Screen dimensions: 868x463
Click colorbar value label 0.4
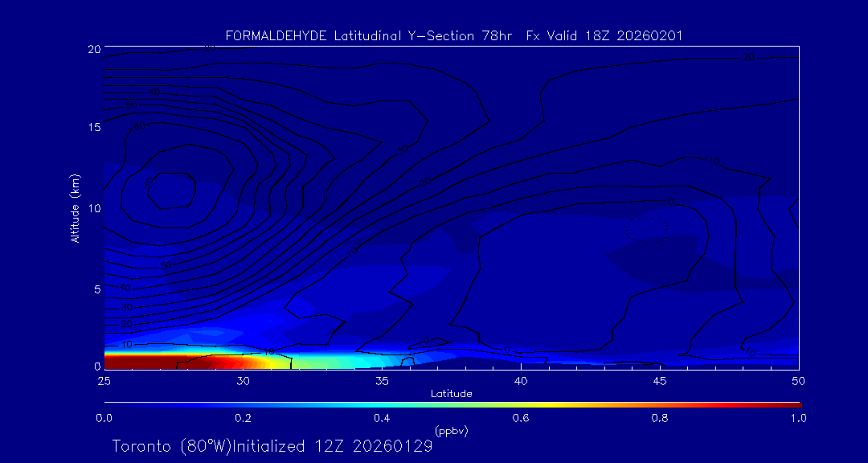coord(382,418)
